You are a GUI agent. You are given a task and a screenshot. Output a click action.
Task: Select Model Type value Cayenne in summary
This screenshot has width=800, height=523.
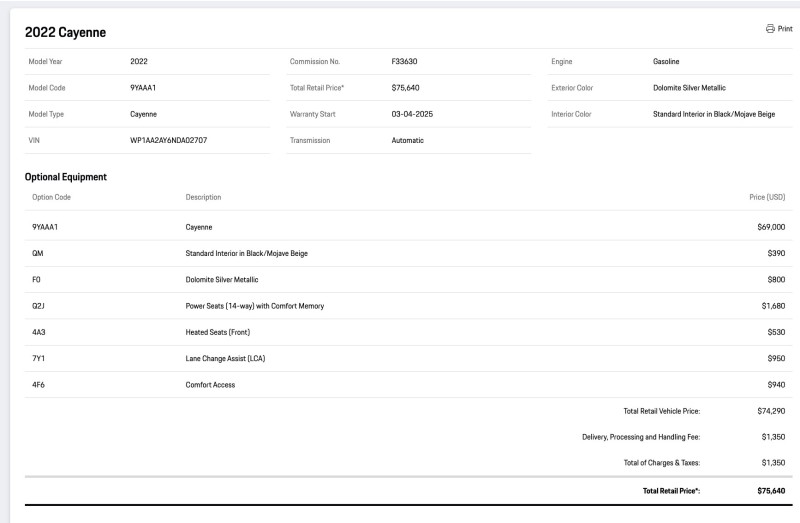[143, 114]
